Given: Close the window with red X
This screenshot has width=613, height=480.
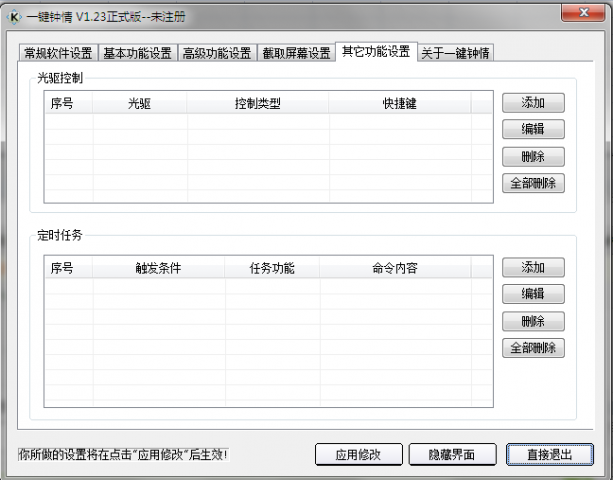Looking at the screenshot, I should point(581,15).
